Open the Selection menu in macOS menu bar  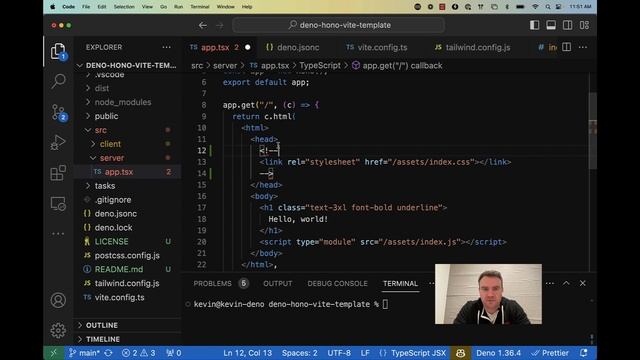pos(124,7)
